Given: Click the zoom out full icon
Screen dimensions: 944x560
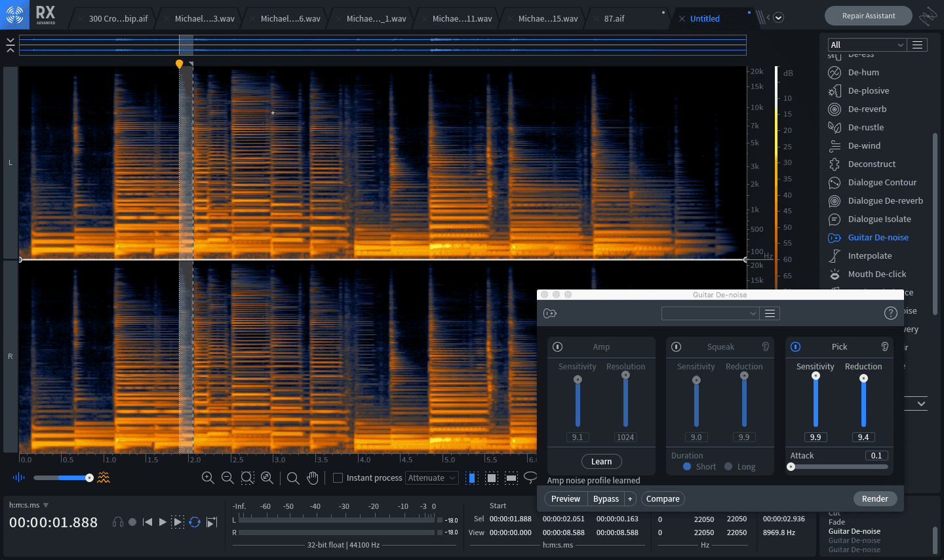Looking at the screenshot, I should pyautogui.click(x=267, y=478).
